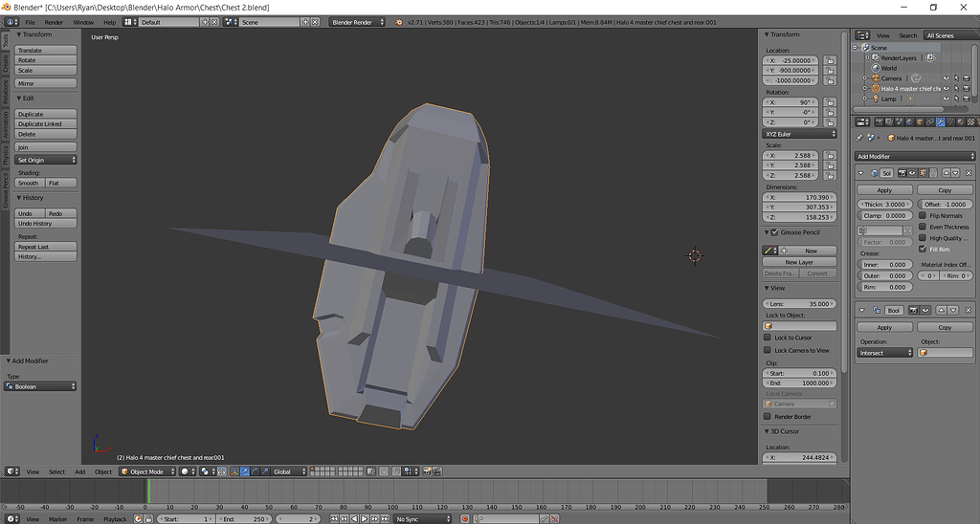Expand the Camera item in outliner

tap(865, 78)
